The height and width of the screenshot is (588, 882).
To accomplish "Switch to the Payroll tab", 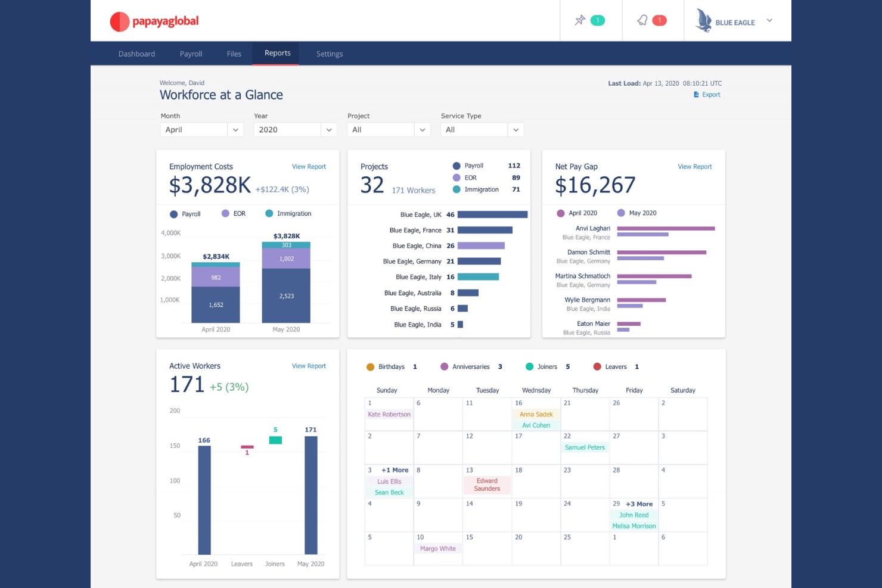I will coord(191,54).
